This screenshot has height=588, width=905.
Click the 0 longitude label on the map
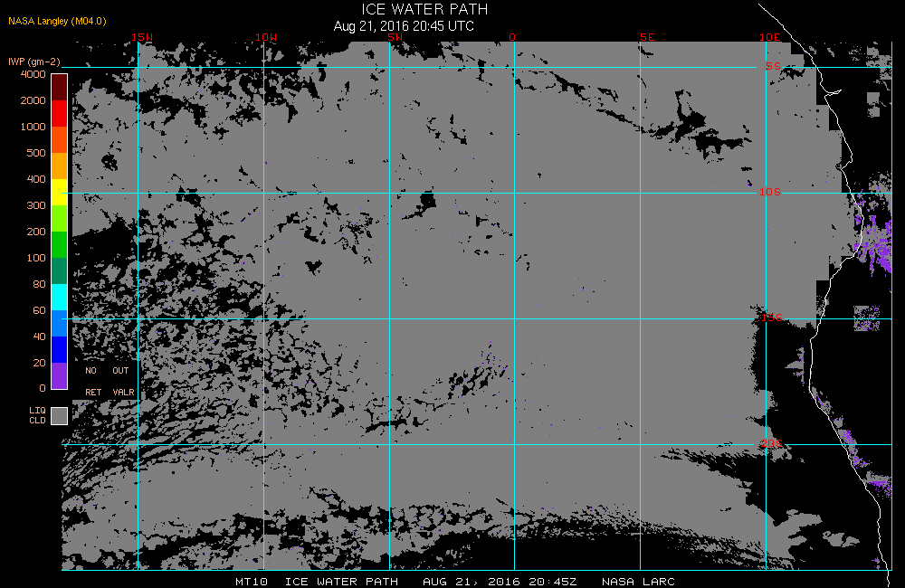[512, 37]
